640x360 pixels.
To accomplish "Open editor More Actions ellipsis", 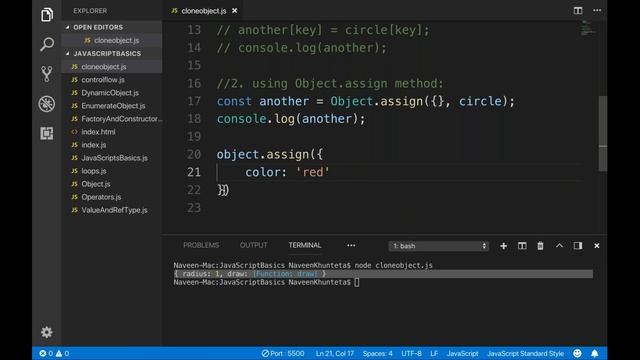I will pos(597,11).
